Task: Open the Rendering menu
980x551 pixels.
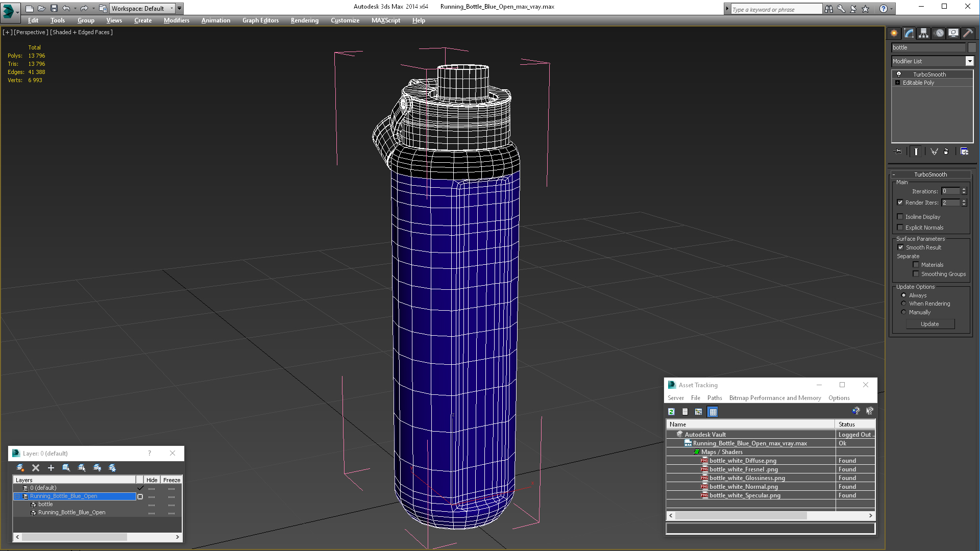Action: coord(305,20)
